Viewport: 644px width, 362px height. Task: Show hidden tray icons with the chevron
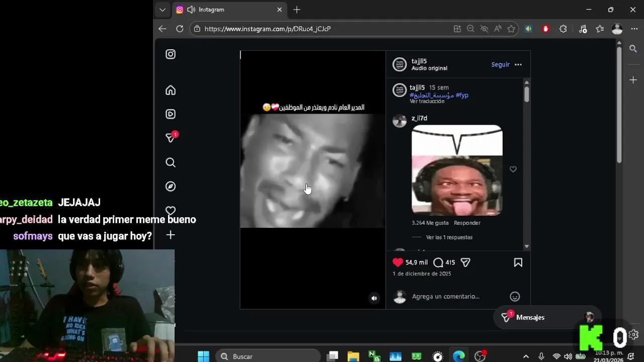(526, 356)
